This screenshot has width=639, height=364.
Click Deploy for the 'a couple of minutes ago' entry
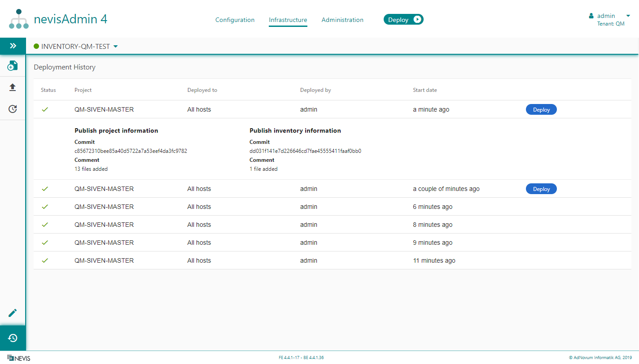point(541,189)
